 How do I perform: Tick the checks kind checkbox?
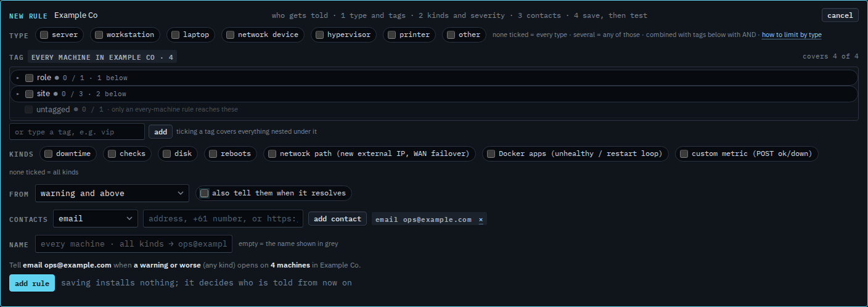pyautogui.click(x=112, y=153)
